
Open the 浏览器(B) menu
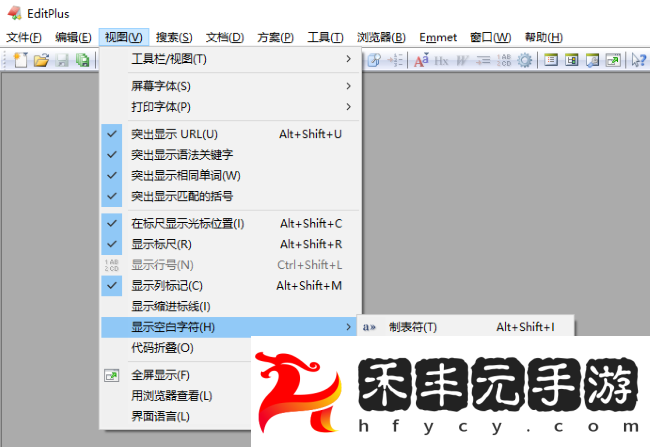pos(381,37)
